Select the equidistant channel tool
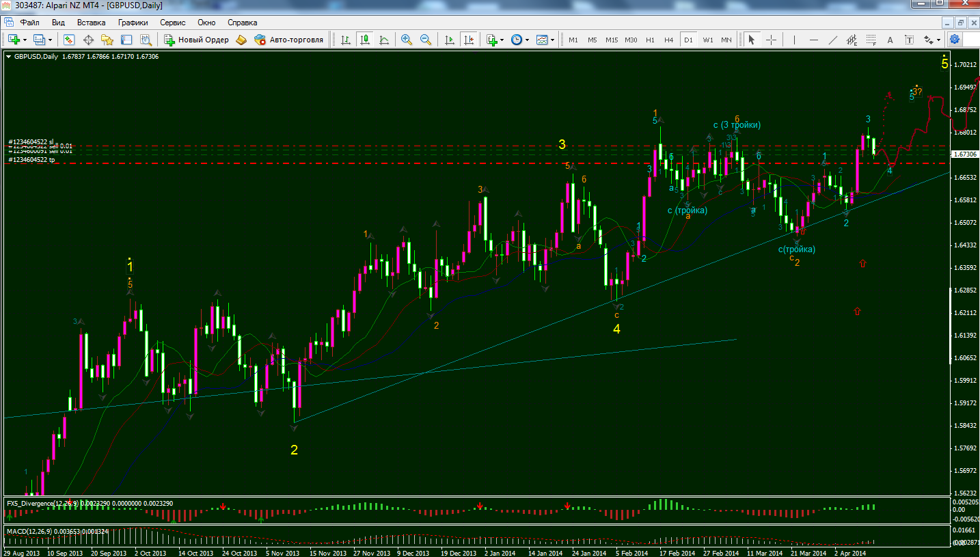The height and width of the screenshot is (557, 980). (x=852, y=40)
